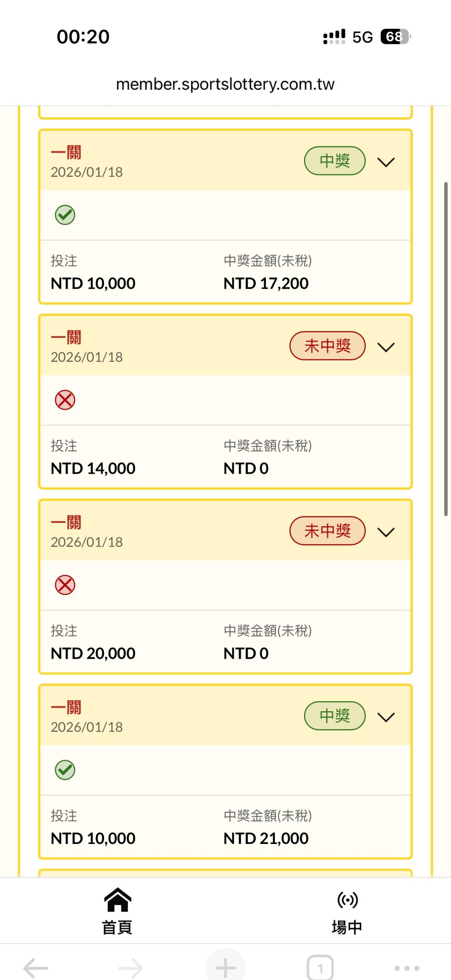Tap the home house icon

click(x=117, y=901)
